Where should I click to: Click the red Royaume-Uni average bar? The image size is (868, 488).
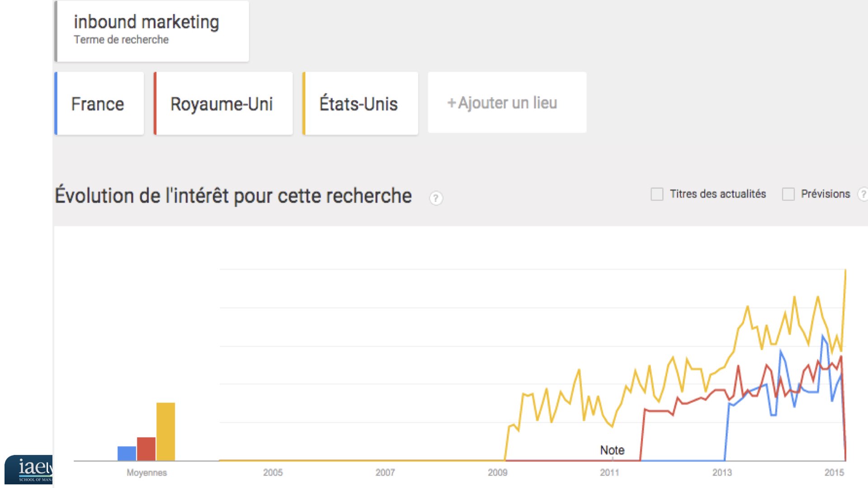pos(146,449)
